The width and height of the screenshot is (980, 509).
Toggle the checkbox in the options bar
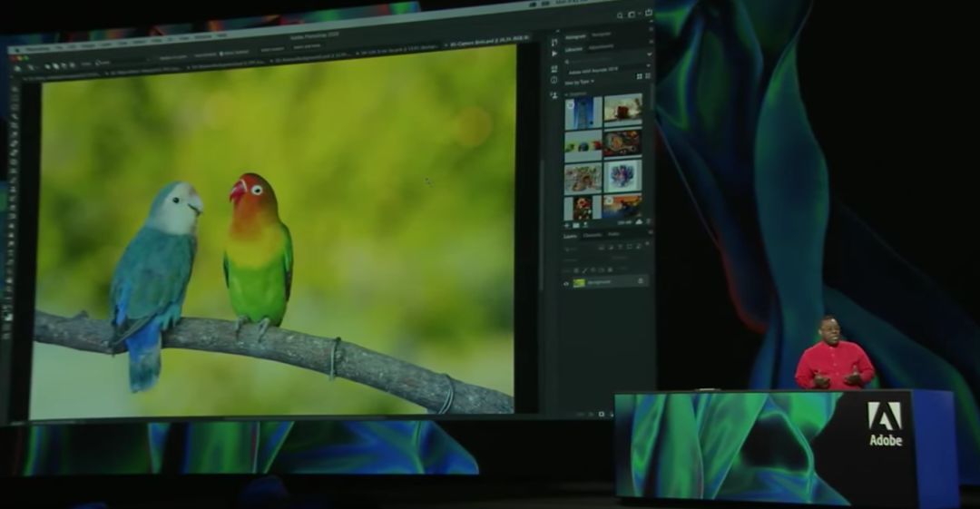(222, 54)
